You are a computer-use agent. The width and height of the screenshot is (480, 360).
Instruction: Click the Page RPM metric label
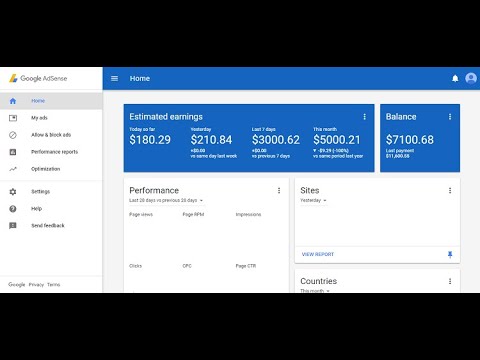tap(193, 215)
